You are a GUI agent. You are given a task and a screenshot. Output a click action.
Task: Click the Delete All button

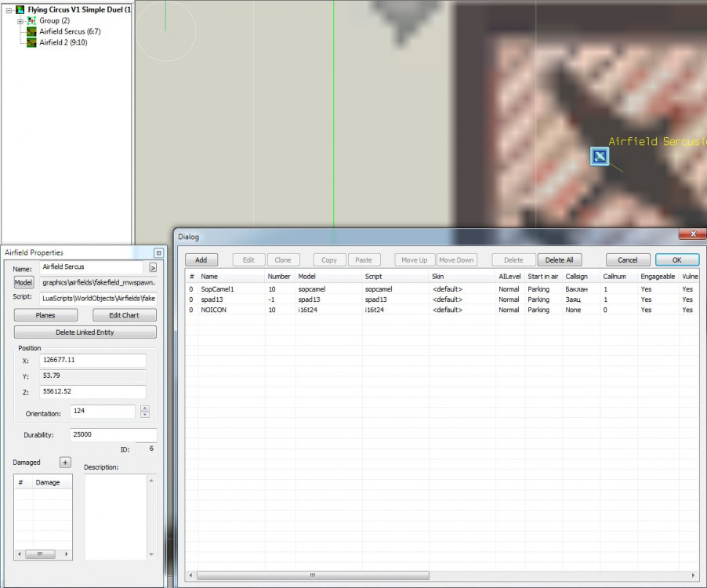coord(559,260)
